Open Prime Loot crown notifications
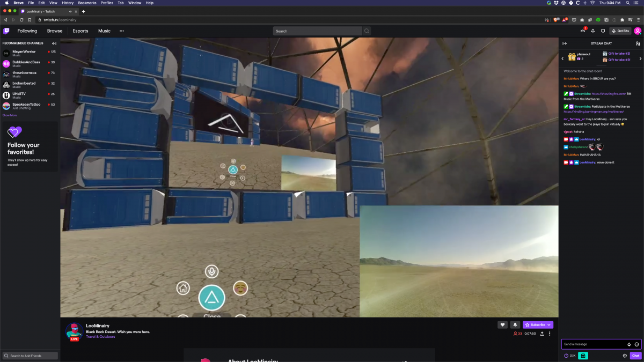The height and width of the screenshot is (362, 644). point(583,31)
